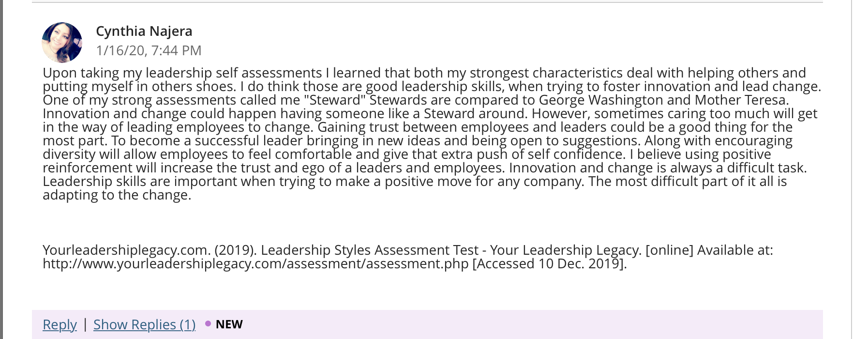Click the pipe separator beside Reply

tap(85, 324)
